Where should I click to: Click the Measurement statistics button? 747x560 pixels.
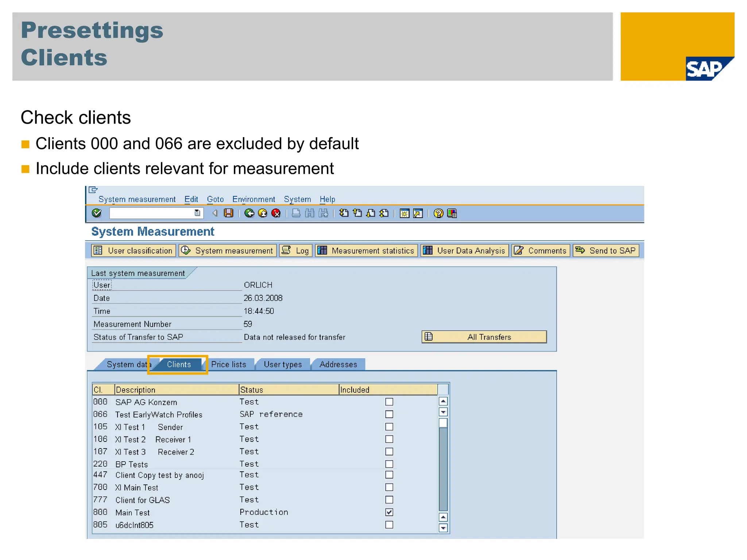pyautogui.click(x=366, y=250)
